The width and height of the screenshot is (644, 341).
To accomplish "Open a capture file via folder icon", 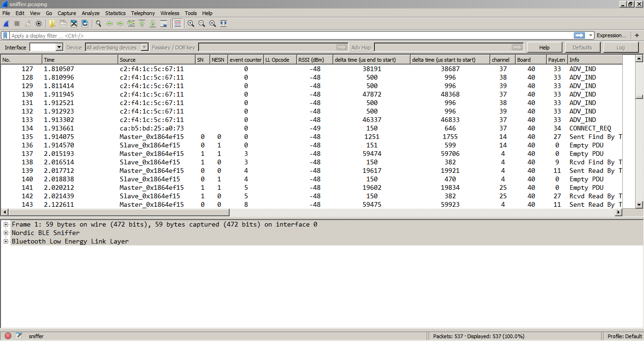I will click(x=52, y=24).
